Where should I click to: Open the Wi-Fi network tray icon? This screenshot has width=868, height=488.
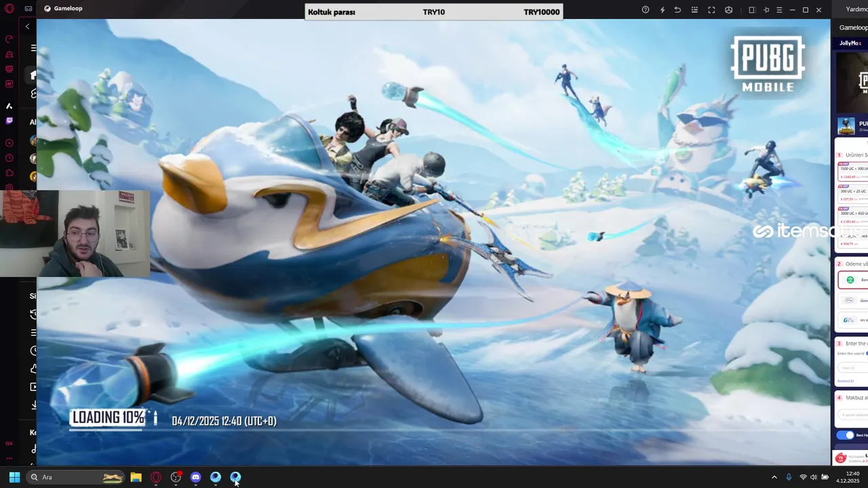click(804, 477)
